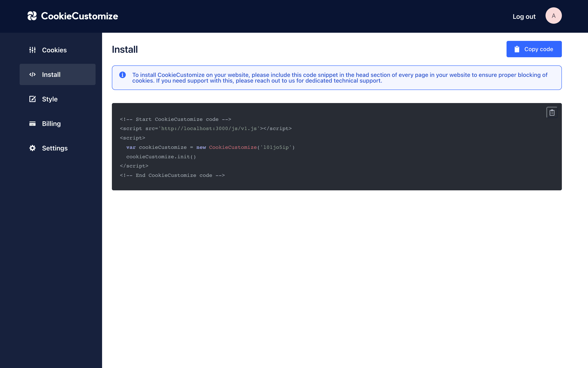The height and width of the screenshot is (368, 588).
Task: Click the Install code brackets icon
Action: point(32,74)
